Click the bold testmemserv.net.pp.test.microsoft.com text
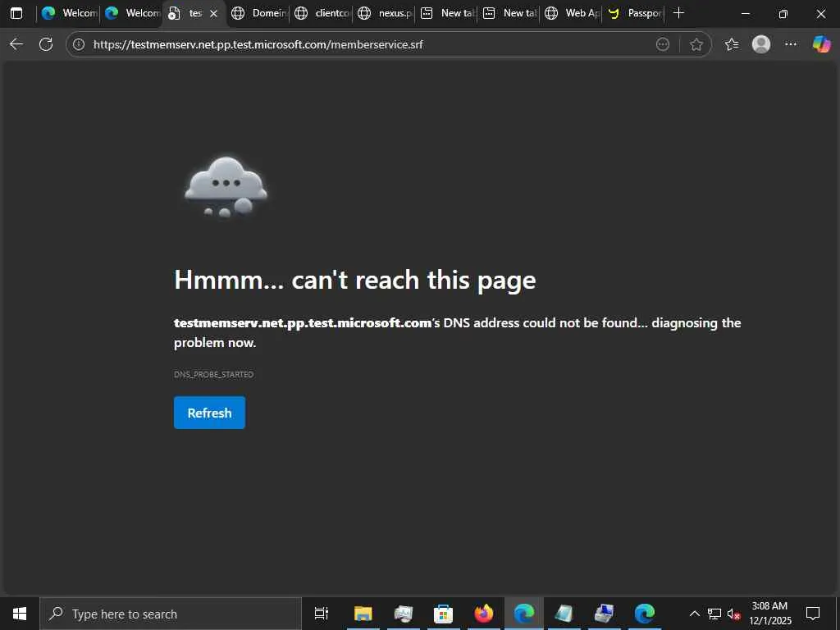The image size is (840, 630). click(x=303, y=323)
